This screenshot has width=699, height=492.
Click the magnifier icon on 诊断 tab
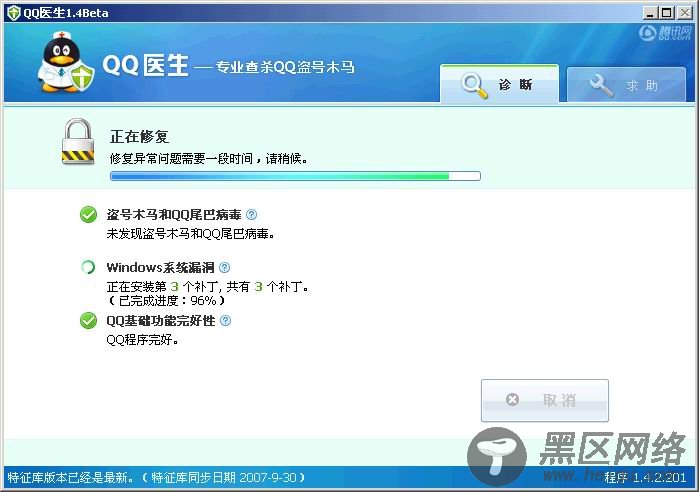(x=474, y=86)
